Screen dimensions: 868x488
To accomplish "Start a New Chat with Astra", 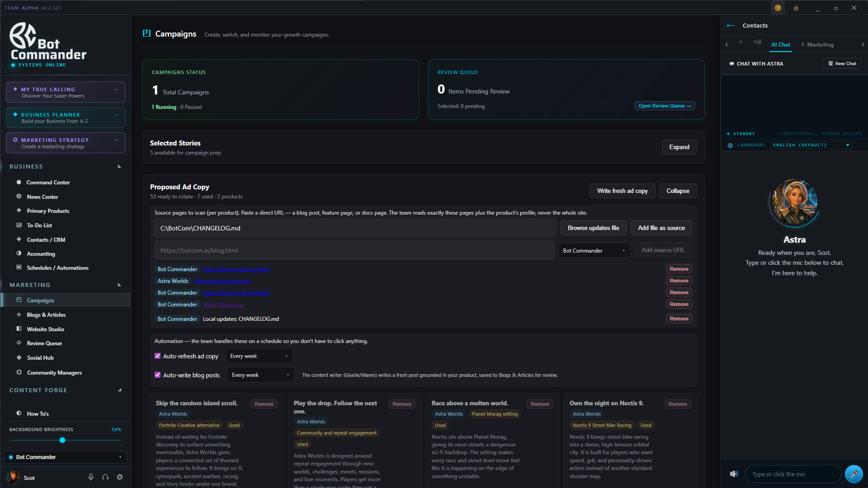I will (x=842, y=63).
